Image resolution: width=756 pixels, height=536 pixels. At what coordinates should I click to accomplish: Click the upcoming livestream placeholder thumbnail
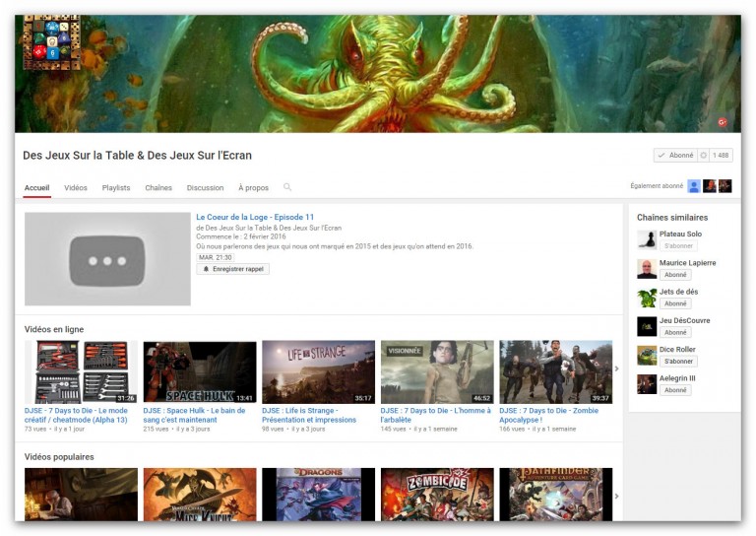click(107, 259)
